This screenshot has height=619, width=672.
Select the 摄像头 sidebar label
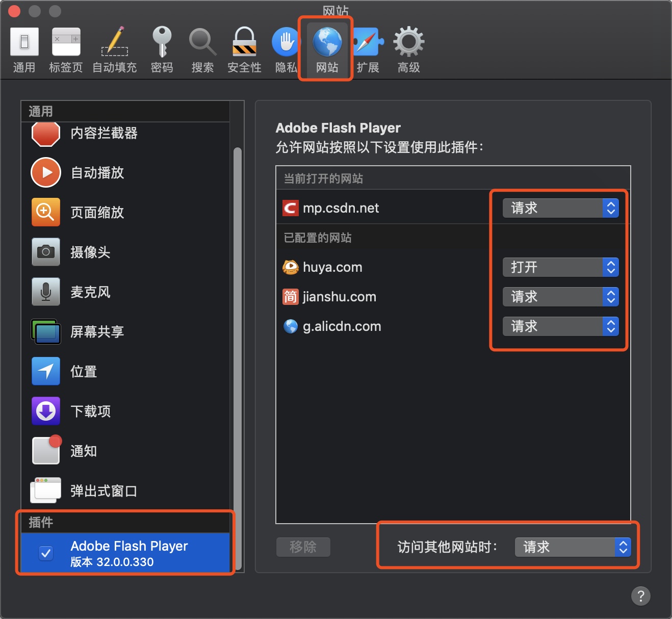[x=91, y=252]
